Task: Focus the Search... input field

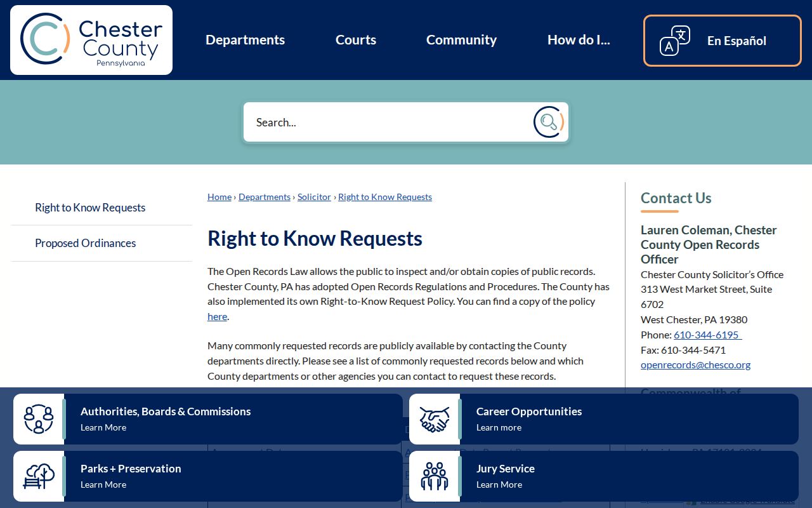Action: coord(387,122)
